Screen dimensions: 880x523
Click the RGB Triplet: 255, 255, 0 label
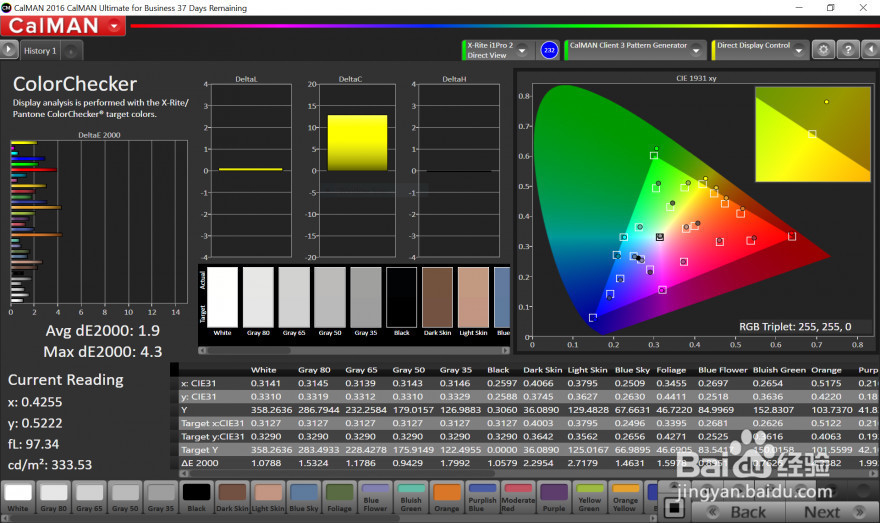pyautogui.click(x=795, y=327)
